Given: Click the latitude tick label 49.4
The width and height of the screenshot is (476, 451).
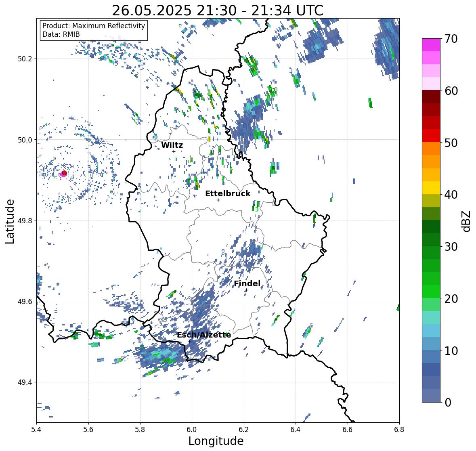Looking at the screenshot, I should pyautogui.click(x=25, y=382).
